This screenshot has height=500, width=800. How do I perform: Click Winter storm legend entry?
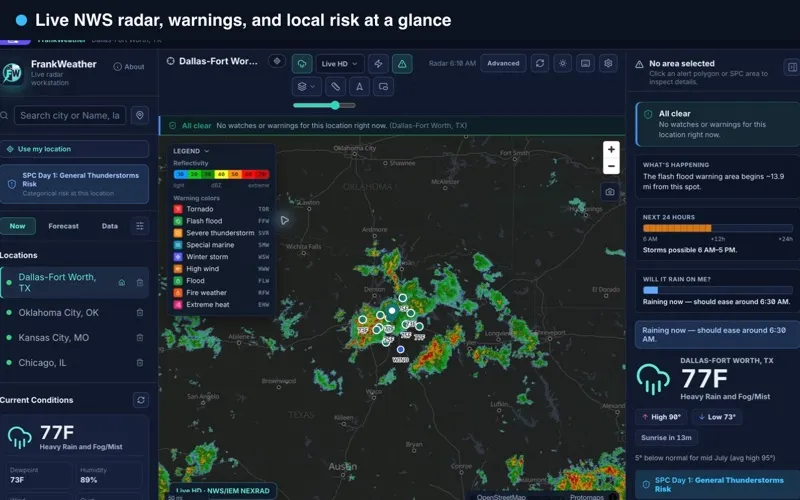[221, 257]
